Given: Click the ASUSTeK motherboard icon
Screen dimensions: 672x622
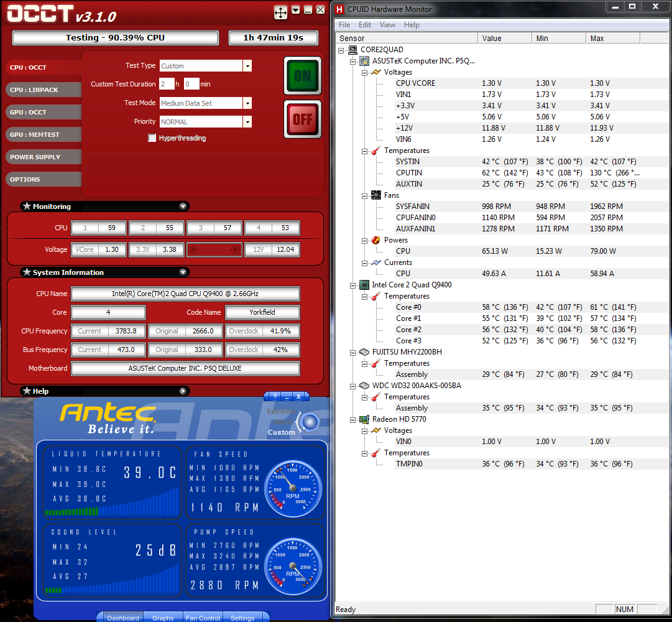Looking at the screenshot, I should (364, 61).
